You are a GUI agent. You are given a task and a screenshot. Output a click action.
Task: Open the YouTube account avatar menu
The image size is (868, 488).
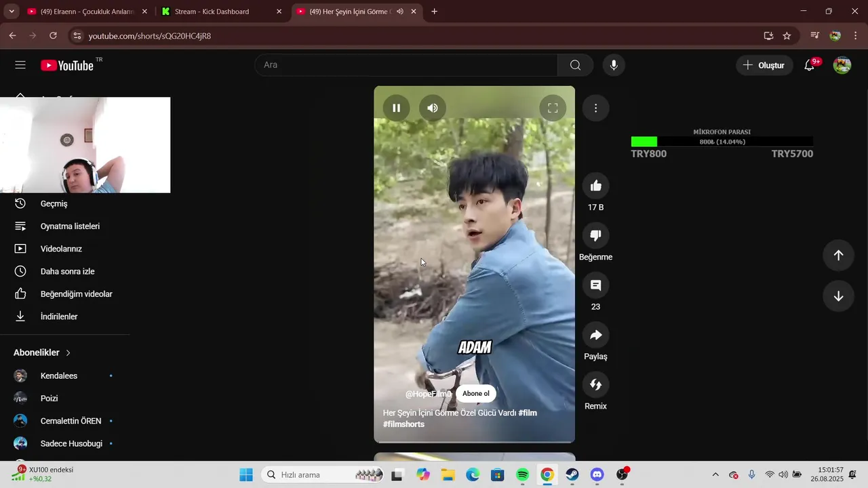pyautogui.click(x=842, y=65)
